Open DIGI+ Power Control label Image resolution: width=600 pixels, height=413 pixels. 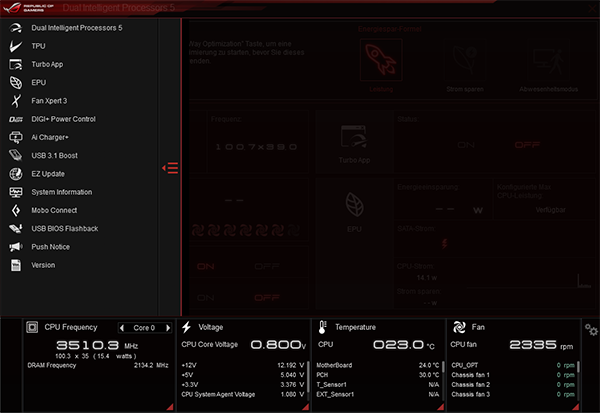point(64,119)
